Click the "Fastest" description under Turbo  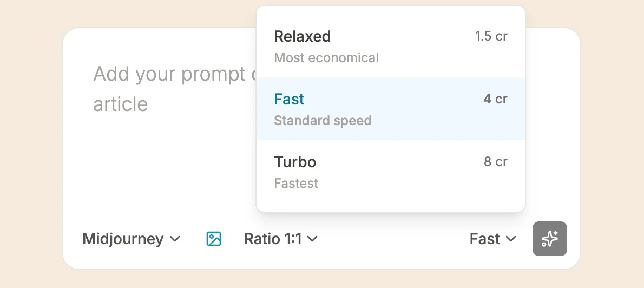296,184
